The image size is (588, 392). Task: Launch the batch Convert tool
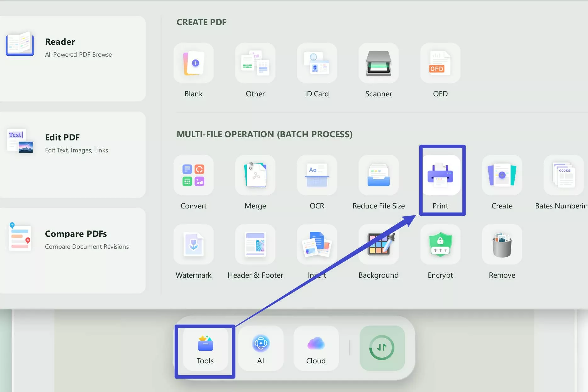[x=194, y=175]
